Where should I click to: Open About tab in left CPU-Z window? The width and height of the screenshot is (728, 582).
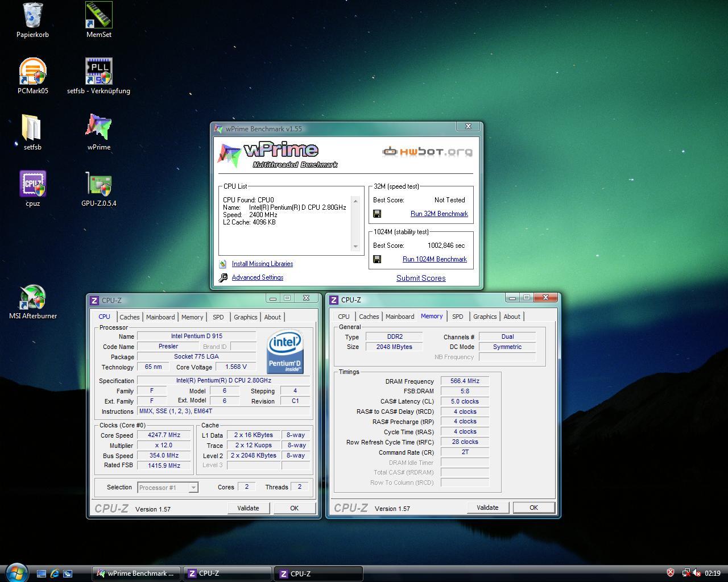coord(272,317)
